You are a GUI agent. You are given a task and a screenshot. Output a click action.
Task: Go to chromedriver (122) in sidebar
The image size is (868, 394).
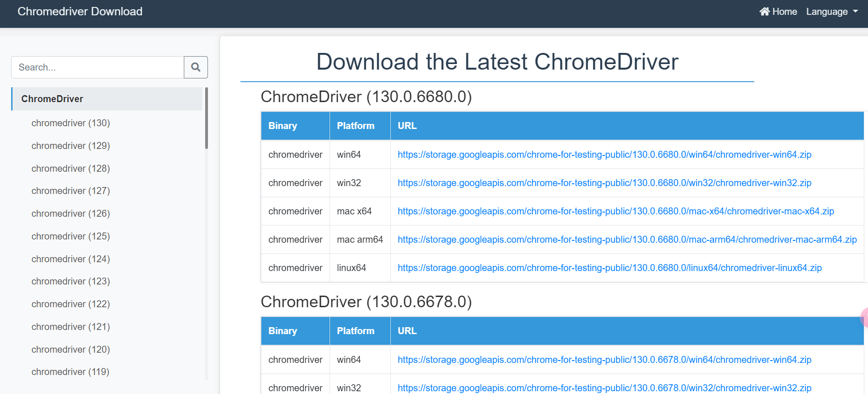(x=71, y=304)
